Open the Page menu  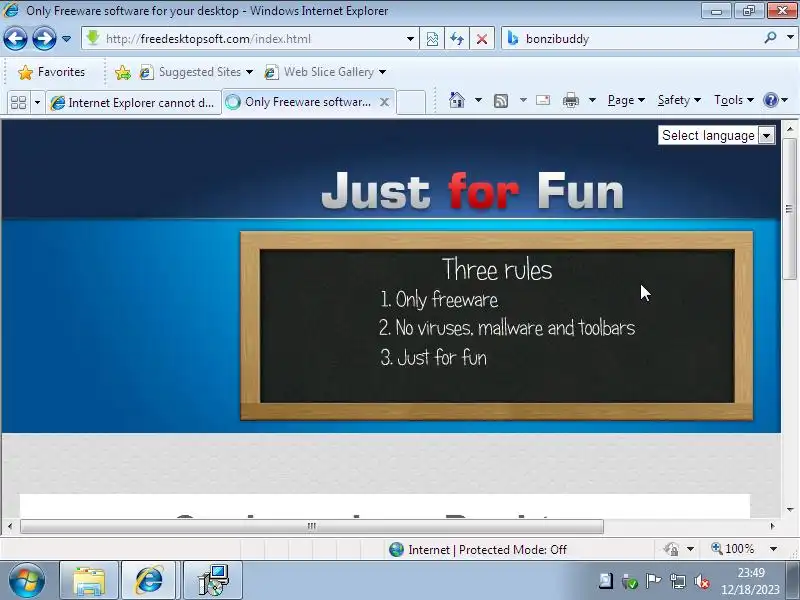[626, 100]
